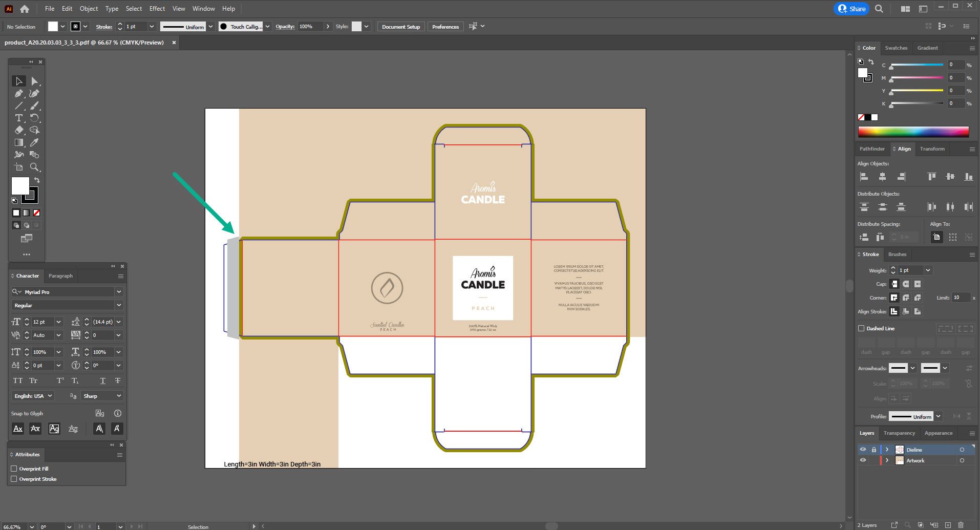Select the Type tool
The image size is (980, 530).
point(19,117)
